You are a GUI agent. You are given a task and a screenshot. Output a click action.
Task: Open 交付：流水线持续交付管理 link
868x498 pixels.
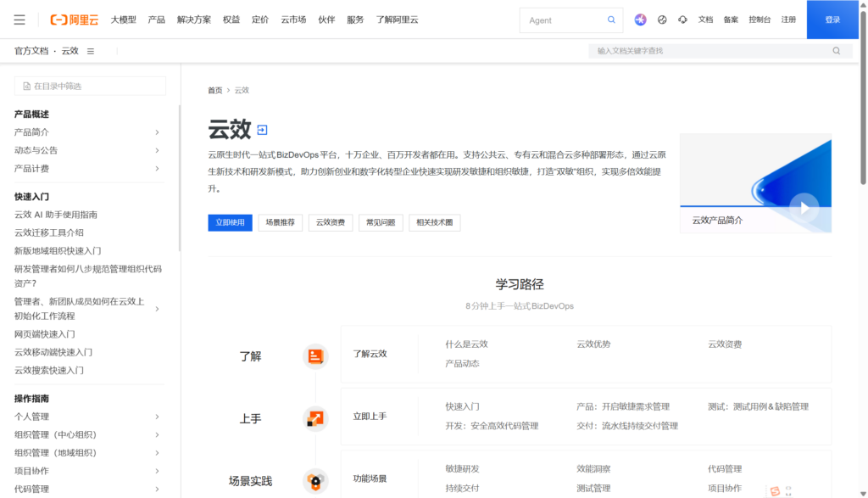pyautogui.click(x=627, y=426)
